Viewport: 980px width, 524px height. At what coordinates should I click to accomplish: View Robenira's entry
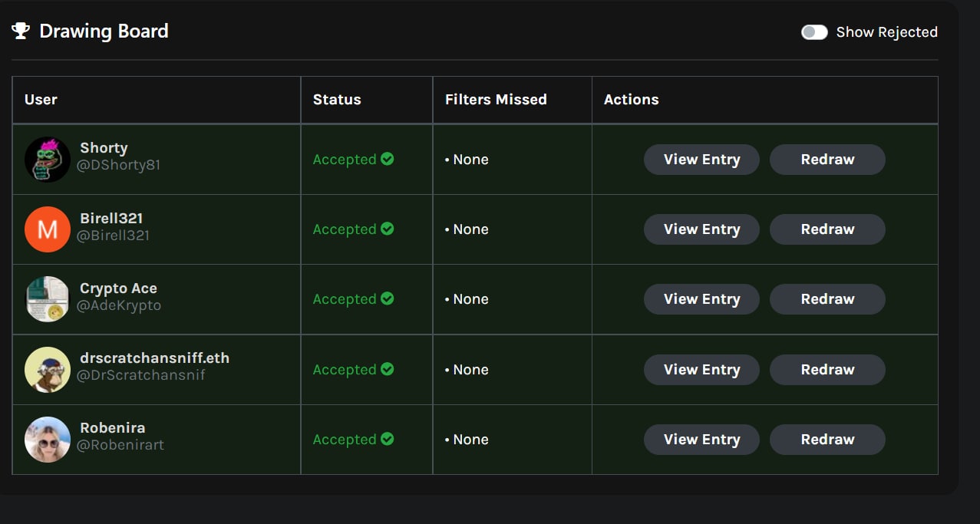click(701, 440)
